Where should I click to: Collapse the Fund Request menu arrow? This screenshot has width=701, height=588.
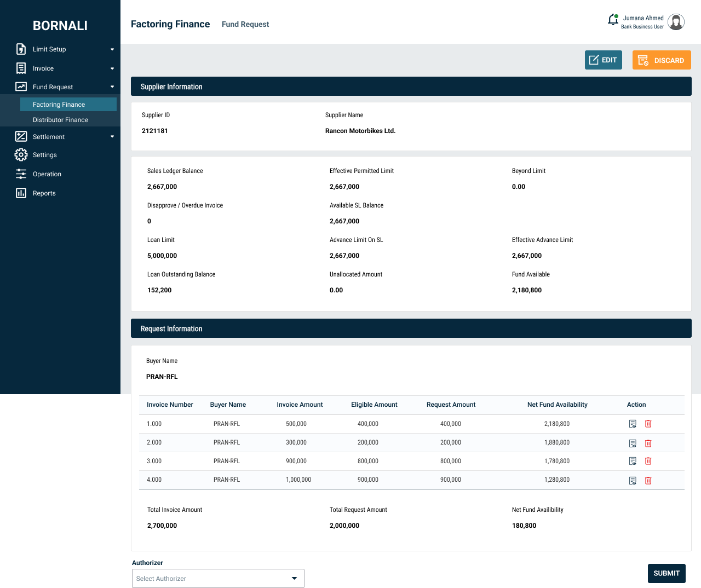[112, 87]
